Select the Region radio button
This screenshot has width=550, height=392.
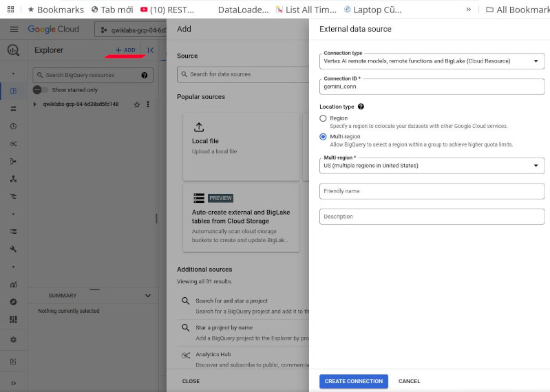(x=323, y=118)
